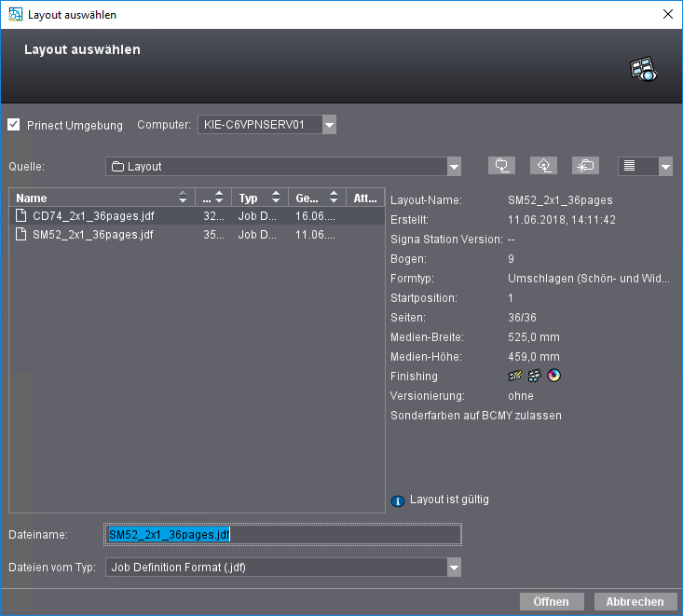
Task: Open the list view mode dropdown arrow
Action: pos(665,167)
